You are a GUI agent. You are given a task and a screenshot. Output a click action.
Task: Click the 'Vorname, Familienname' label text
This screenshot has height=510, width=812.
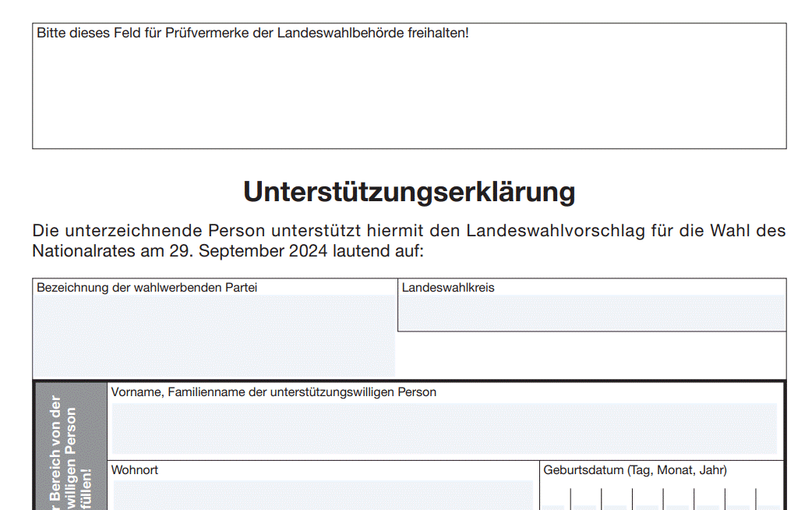274,392
